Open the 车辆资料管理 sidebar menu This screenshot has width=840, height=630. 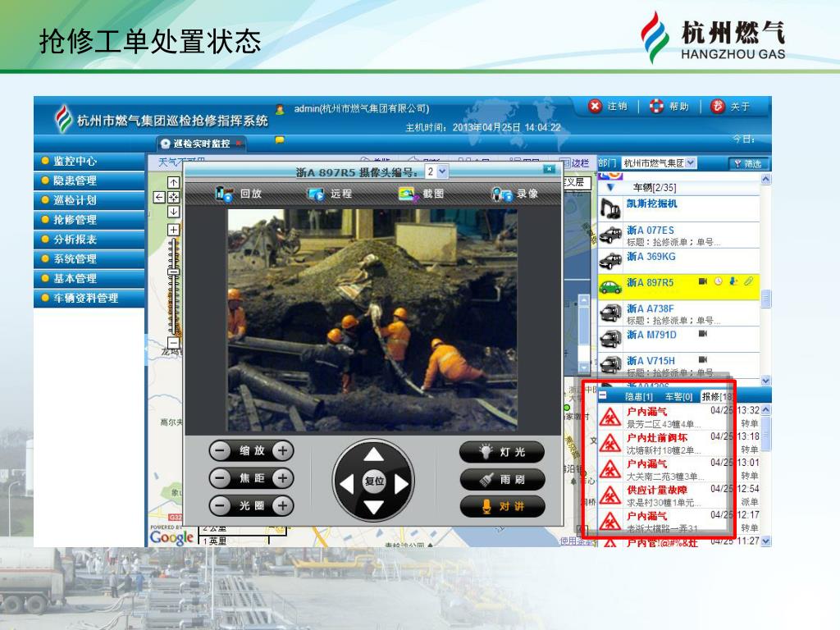pyautogui.click(x=89, y=298)
